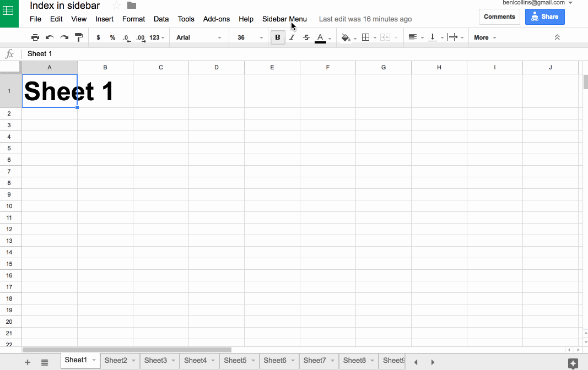
Task: Switch to the Sheet4 tab
Action: (x=196, y=361)
